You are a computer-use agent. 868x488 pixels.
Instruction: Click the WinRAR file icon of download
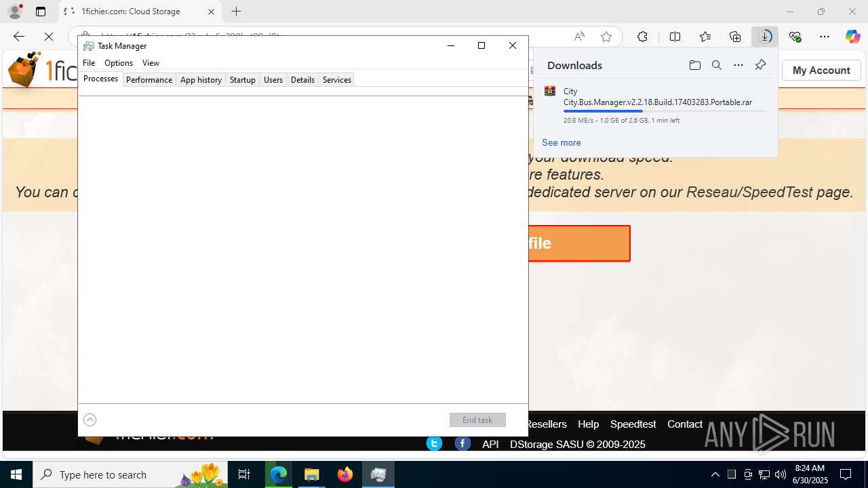(x=550, y=91)
